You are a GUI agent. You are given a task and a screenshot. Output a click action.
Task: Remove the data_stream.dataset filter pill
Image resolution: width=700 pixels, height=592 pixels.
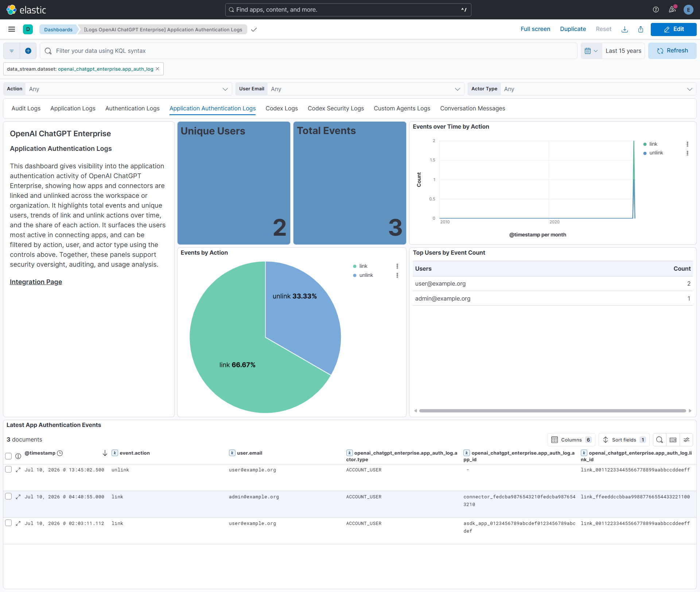pos(157,69)
